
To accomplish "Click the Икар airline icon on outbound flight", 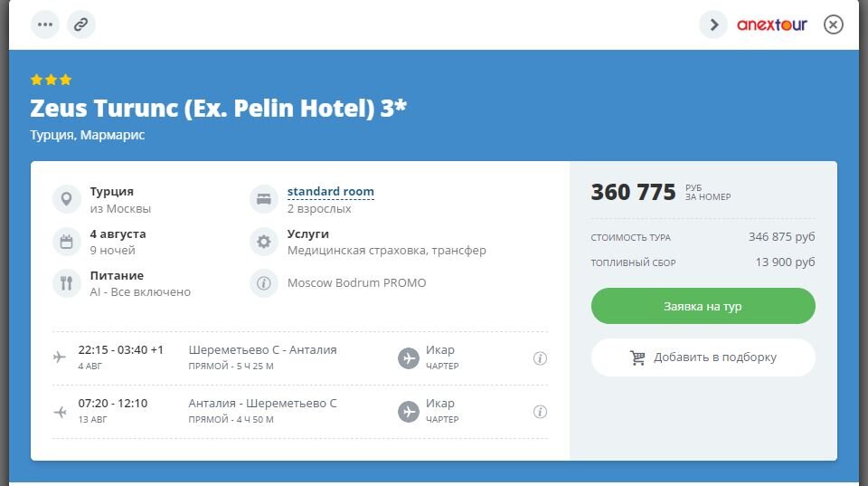I will (x=409, y=358).
